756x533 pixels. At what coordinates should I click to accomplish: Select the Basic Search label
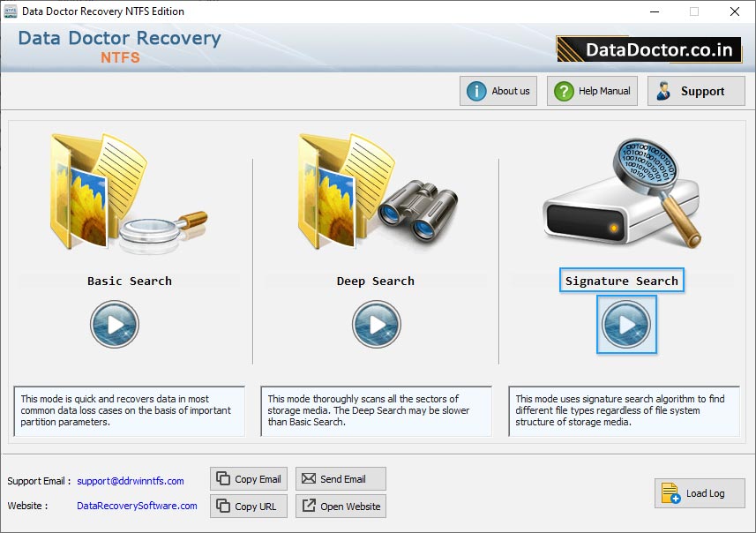click(130, 281)
